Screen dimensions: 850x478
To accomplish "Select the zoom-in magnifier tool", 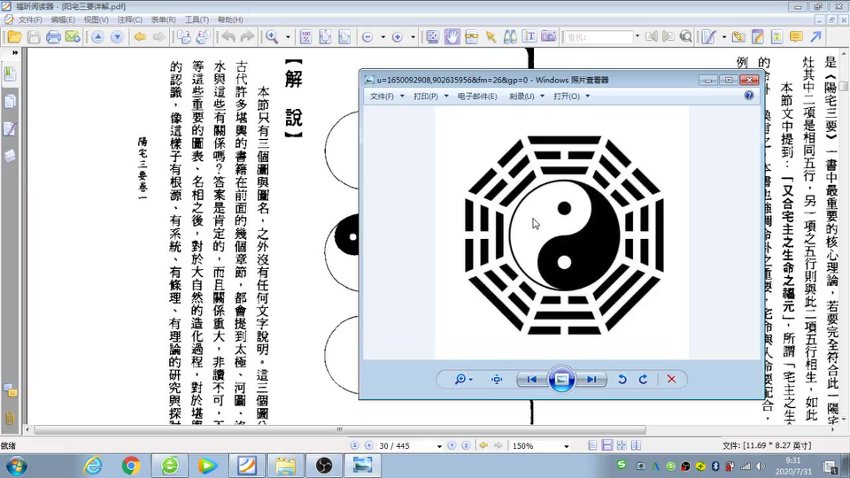I will coord(272,37).
